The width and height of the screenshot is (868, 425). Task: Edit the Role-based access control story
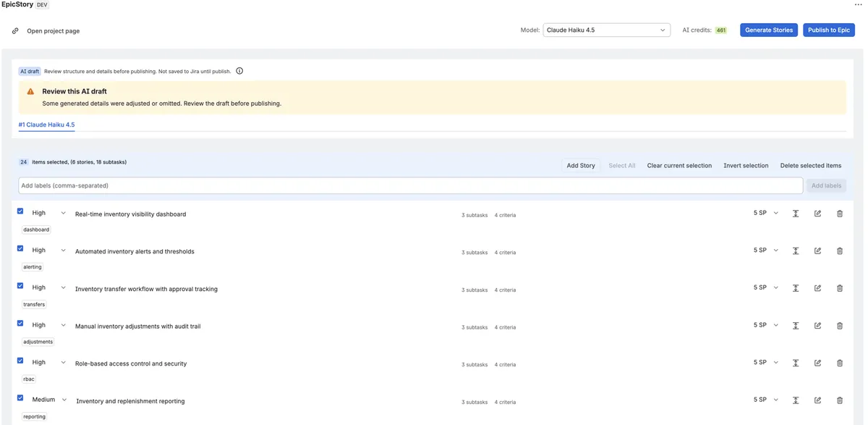coord(817,363)
